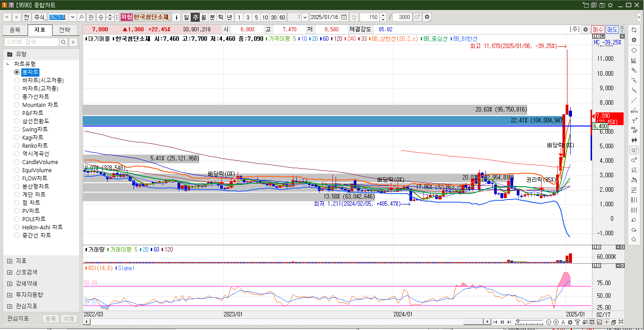Expand the 관심지표 section
Image resolution: width=644 pixels, height=330 pixels.
click(10, 306)
